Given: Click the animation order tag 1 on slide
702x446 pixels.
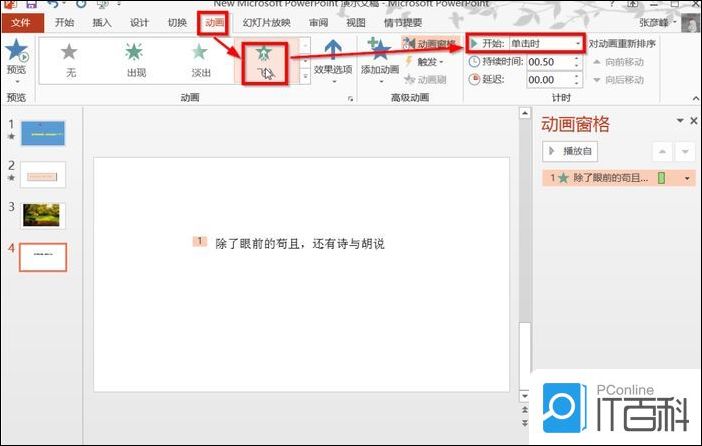Looking at the screenshot, I should (200, 241).
